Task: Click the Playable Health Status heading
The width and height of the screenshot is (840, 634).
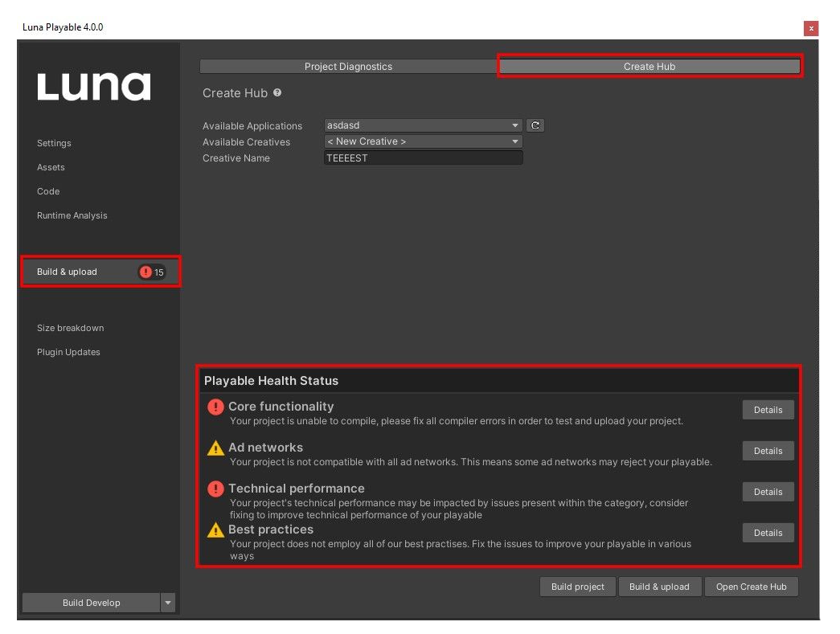Action: tap(271, 381)
